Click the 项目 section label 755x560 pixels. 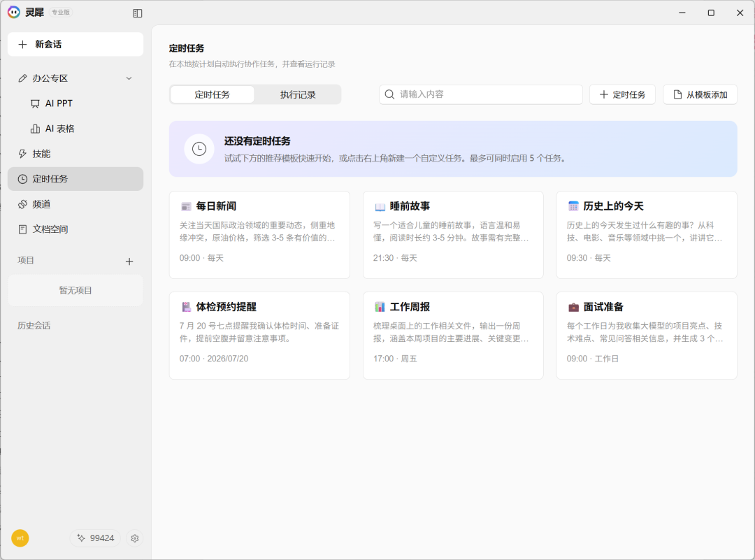tap(26, 261)
